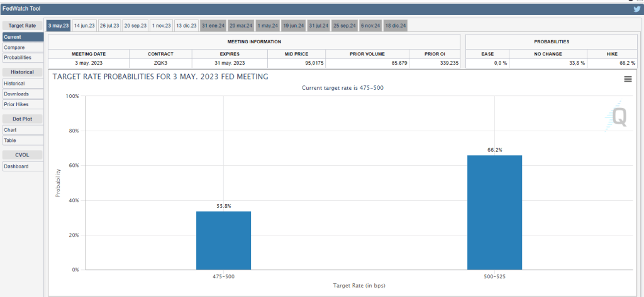Click the FedWatch Tool title

click(21, 9)
